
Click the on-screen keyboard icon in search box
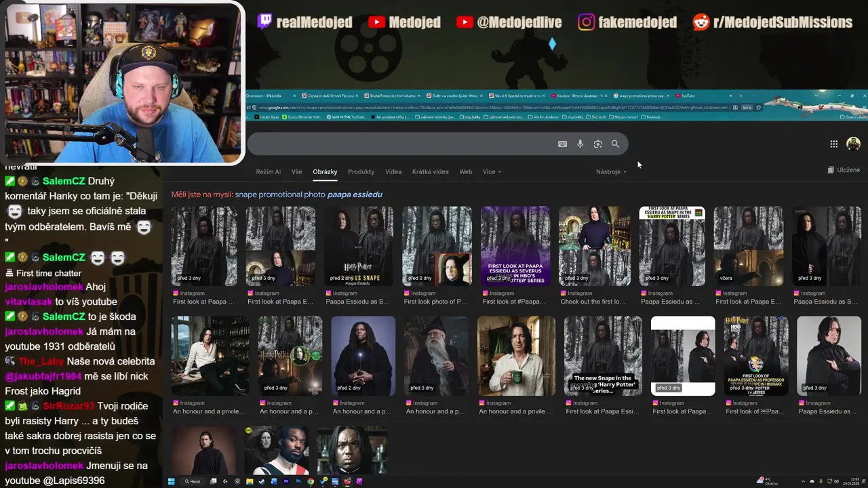point(562,144)
